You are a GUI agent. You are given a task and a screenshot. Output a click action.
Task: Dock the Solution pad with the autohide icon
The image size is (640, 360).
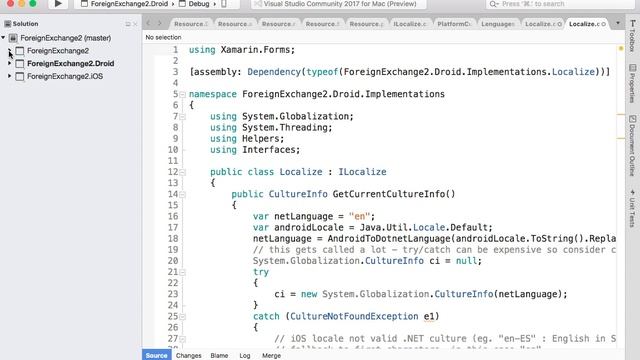pyautogui.click(x=128, y=24)
